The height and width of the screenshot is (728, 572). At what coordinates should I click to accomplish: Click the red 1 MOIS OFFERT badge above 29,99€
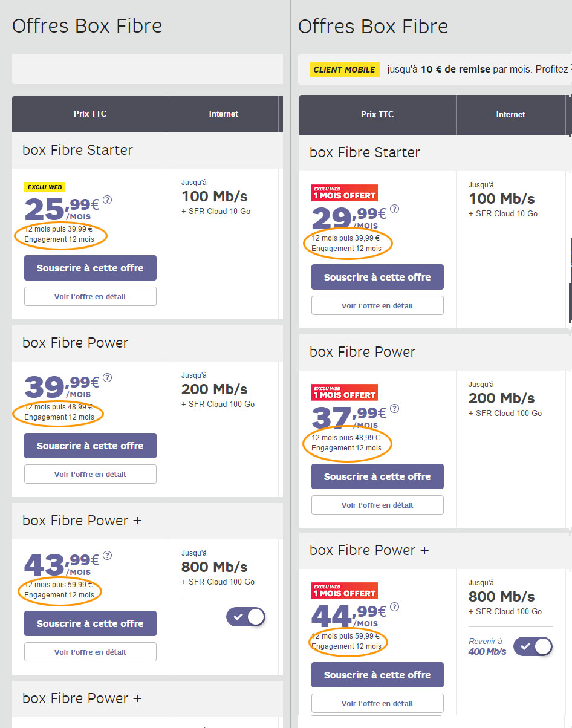click(x=344, y=192)
